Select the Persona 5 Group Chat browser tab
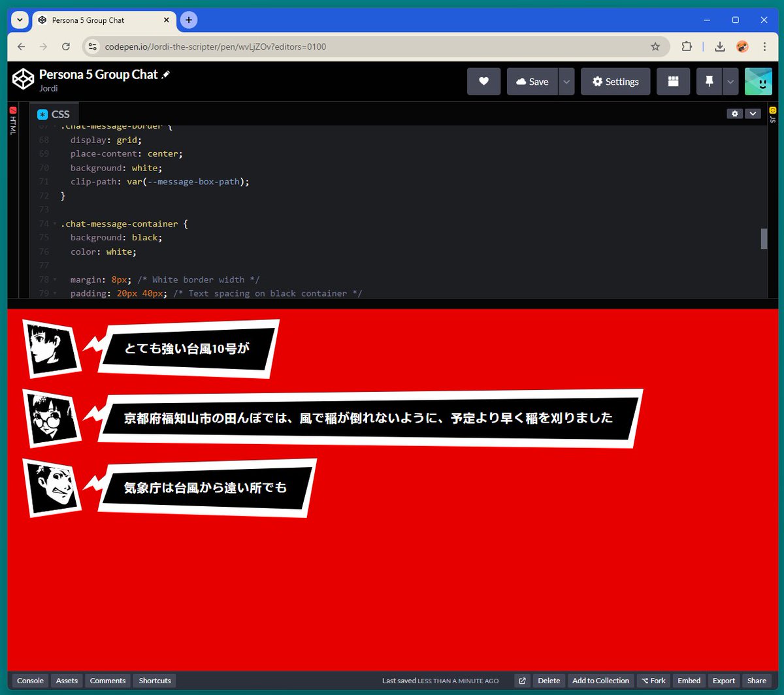The height and width of the screenshot is (695, 784). (105, 20)
